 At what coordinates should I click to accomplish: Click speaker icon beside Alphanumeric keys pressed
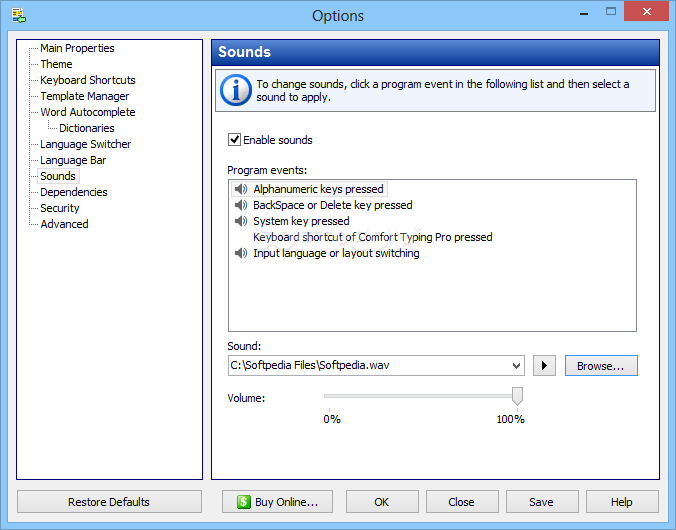pos(240,189)
